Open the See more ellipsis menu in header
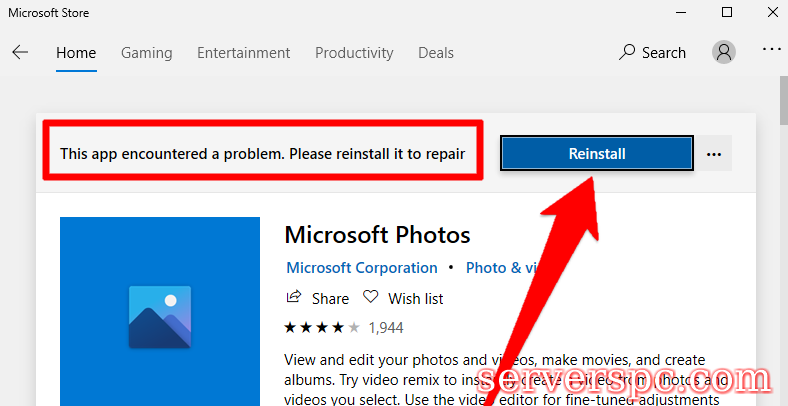The width and height of the screenshot is (788, 406). click(771, 52)
